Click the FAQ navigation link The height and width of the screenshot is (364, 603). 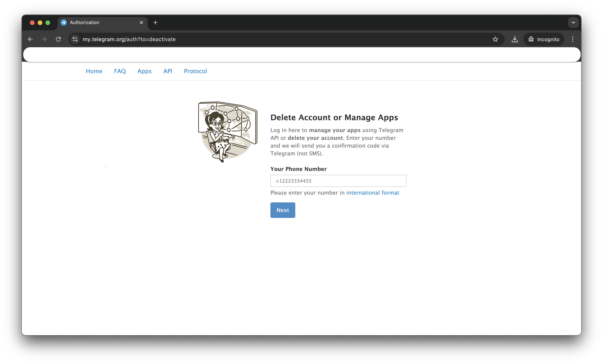pos(120,71)
